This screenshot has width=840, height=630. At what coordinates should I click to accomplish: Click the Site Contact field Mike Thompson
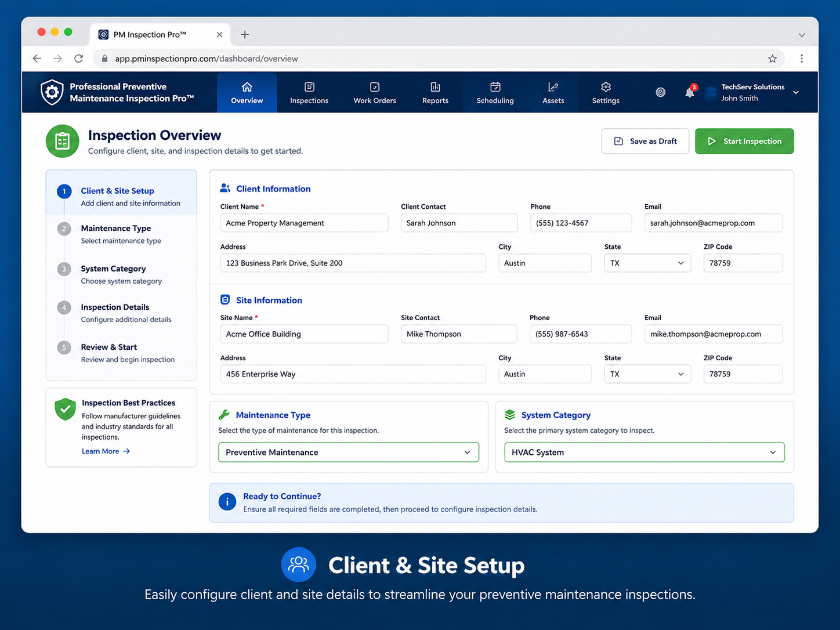click(x=459, y=334)
